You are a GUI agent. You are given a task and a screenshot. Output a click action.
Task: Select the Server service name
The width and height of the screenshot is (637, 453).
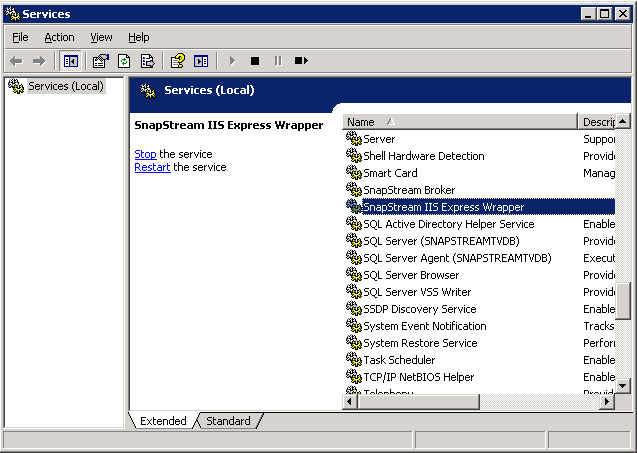379,139
